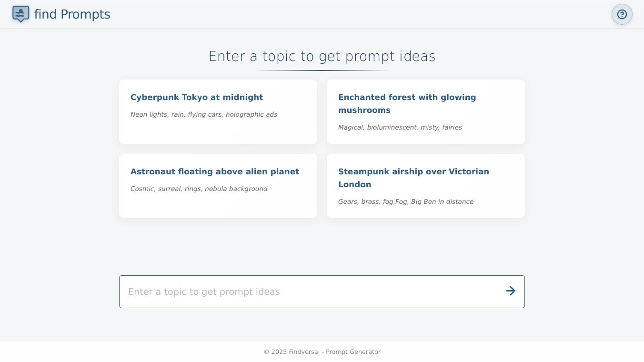
Task: Select "Steampunk airship over Victorian" title line
Action: [413, 171]
